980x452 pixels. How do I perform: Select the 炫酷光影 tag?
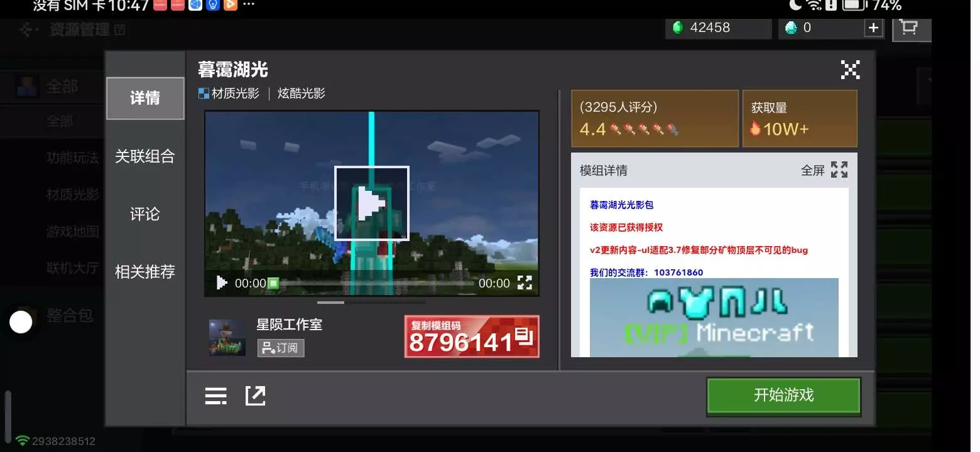(302, 94)
